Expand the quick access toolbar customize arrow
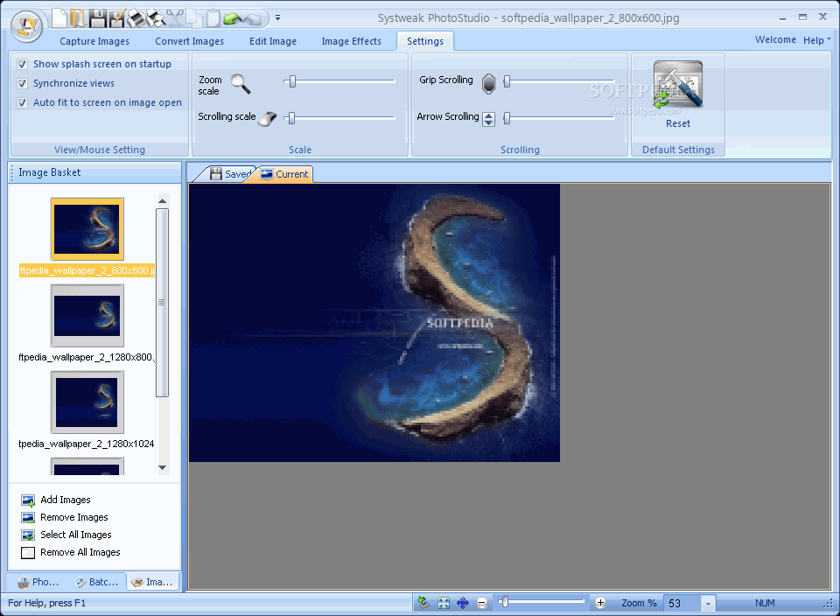The image size is (840, 616). pyautogui.click(x=277, y=17)
